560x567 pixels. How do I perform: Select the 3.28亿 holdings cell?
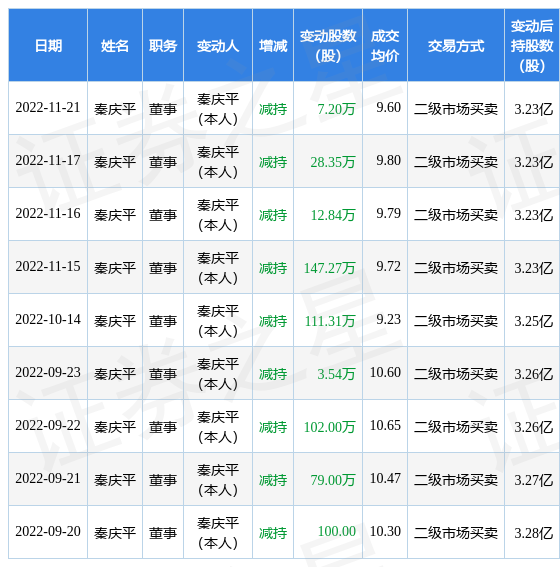pyautogui.click(x=534, y=533)
